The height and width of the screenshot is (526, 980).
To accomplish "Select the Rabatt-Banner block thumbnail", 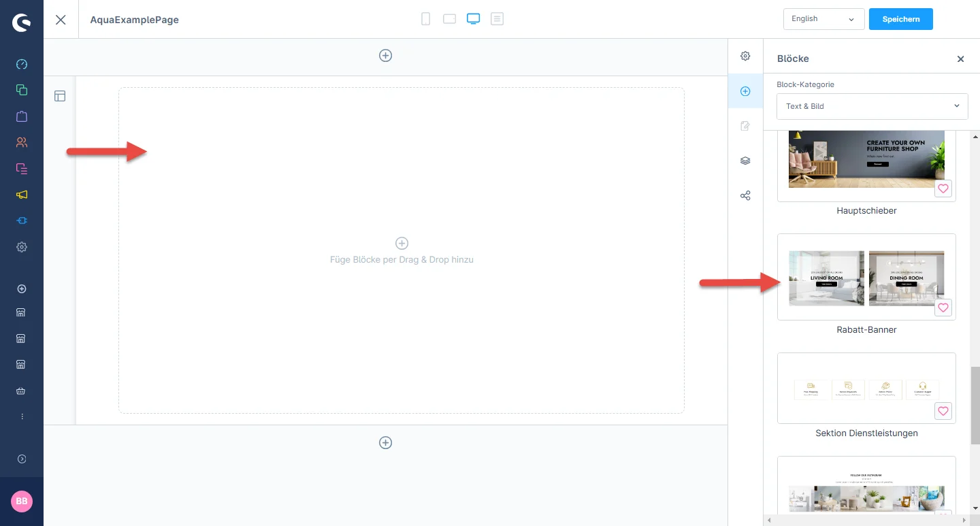I will pos(866,277).
